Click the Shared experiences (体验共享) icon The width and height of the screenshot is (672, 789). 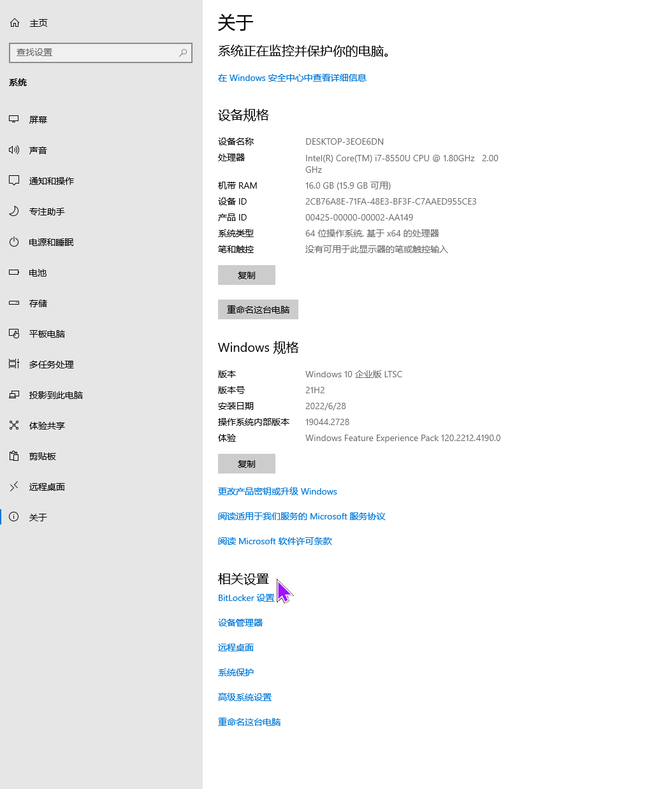pyautogui.click(x=14, y=425)
